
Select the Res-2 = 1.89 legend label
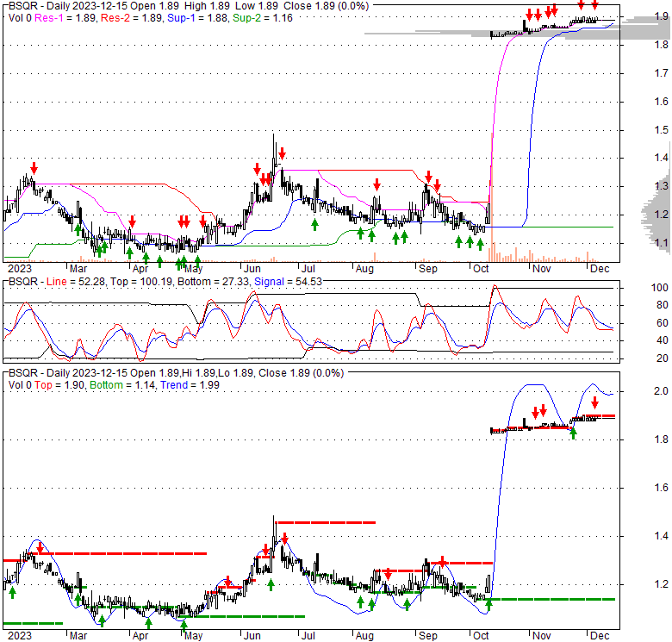132,18
